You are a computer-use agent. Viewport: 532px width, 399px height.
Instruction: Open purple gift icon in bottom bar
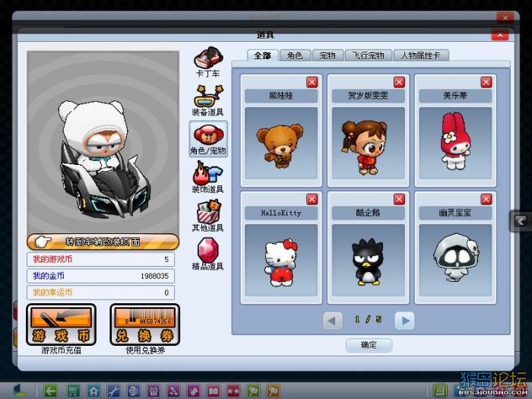(x=154, y=391)
